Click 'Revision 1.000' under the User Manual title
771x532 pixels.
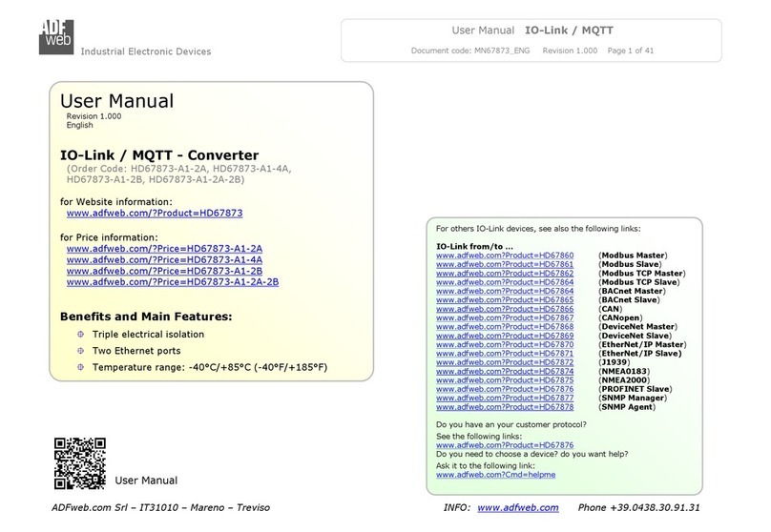point(94,116)
